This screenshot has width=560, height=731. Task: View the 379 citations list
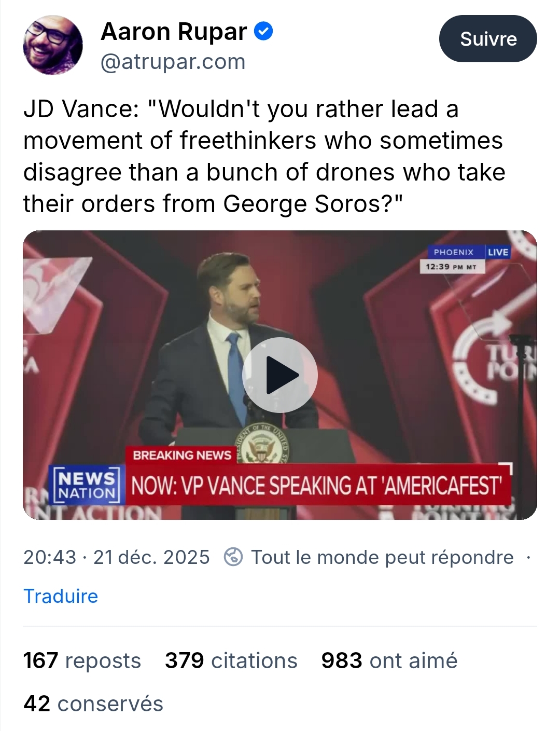point(231,660)
